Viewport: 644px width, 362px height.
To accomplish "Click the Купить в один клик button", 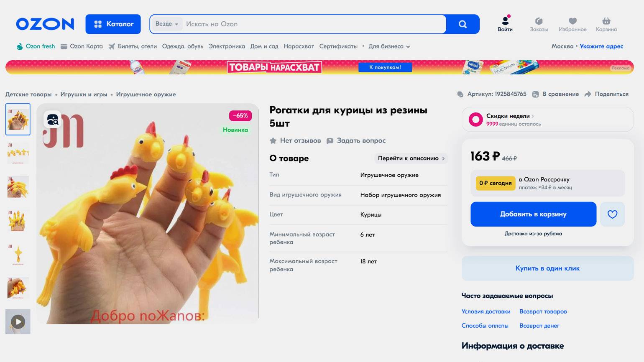I will point(547,268).
